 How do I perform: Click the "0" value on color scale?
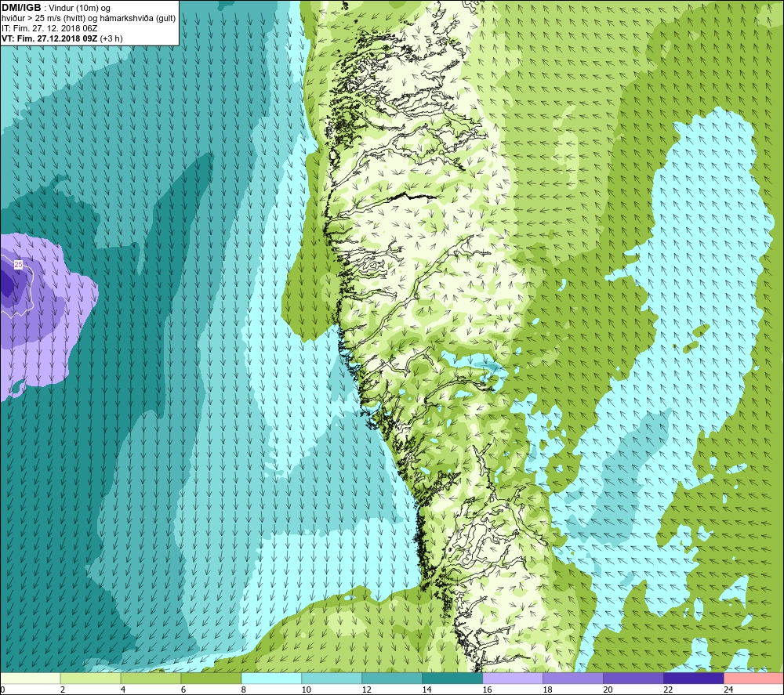2,690
